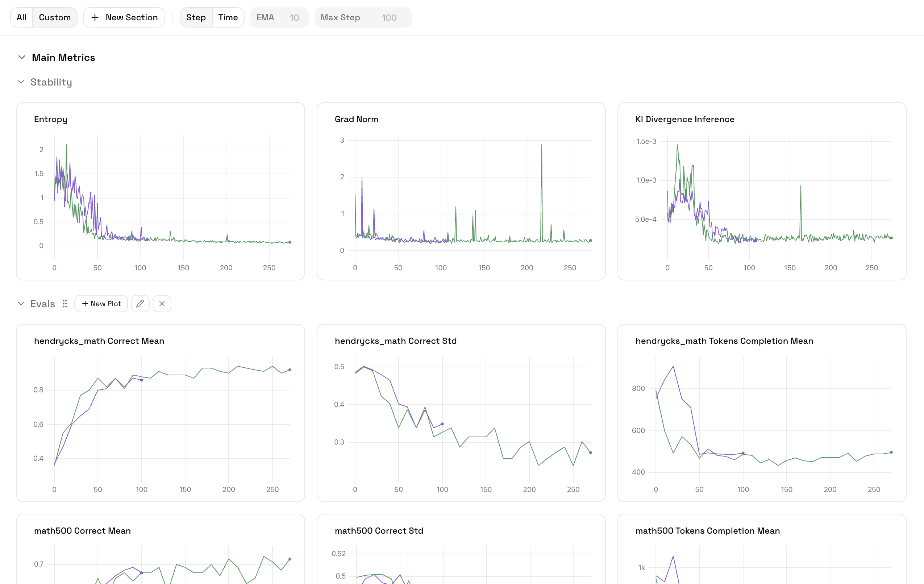924x584 pixels.
Task: Click green endpoint on hendrycks_math Correct Std
Action: pos(591,452)
